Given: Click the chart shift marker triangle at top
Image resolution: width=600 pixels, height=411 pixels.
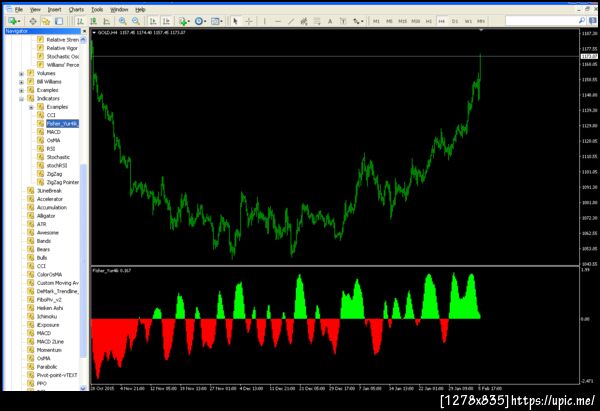Looking at the screenshot, I should coord(481,30).
